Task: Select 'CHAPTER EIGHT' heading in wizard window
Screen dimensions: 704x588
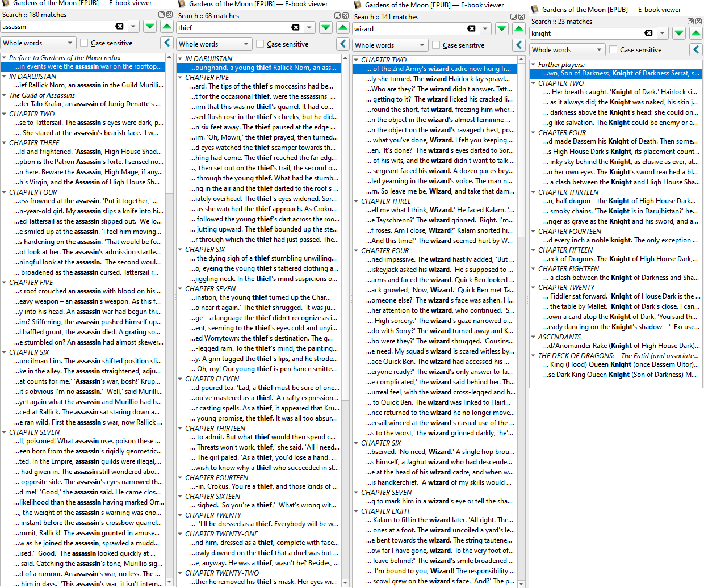Action: click(385, 511)
